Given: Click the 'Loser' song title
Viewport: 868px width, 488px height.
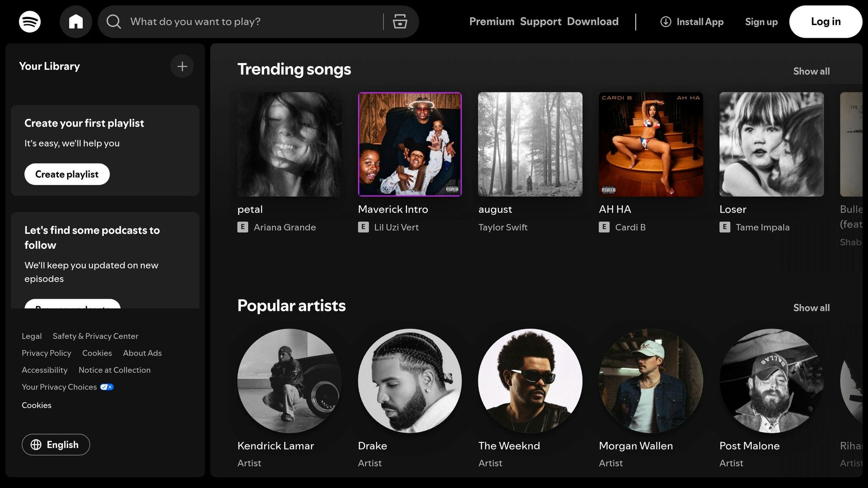Looking at the screenshot, I should point(733,209).
